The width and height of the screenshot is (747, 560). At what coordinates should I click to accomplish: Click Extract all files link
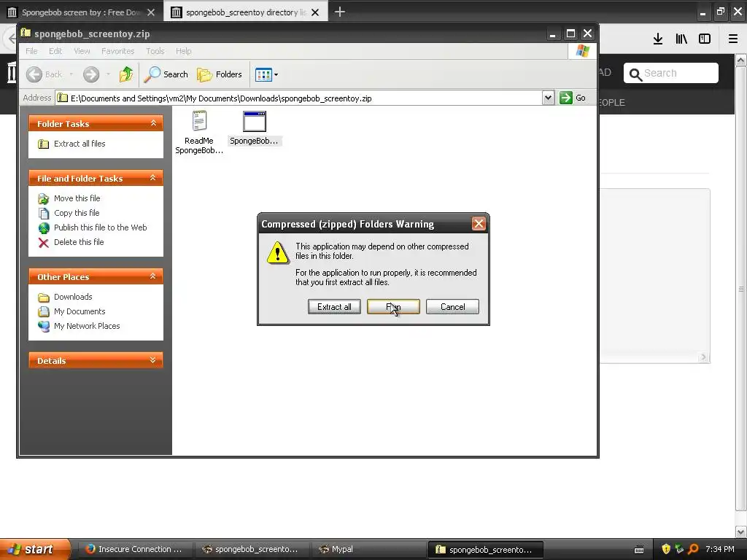click(x=79, y=144)
